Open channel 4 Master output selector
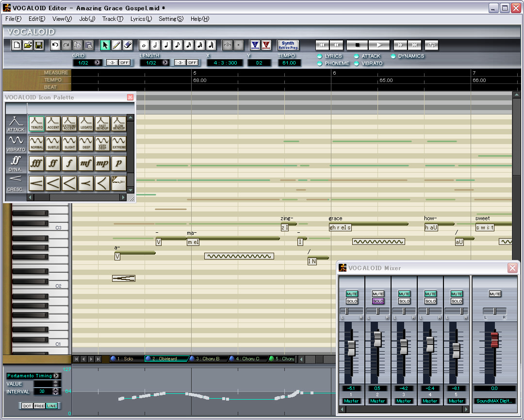The width and height of the screenshot is (524, 420). point(430,401)
